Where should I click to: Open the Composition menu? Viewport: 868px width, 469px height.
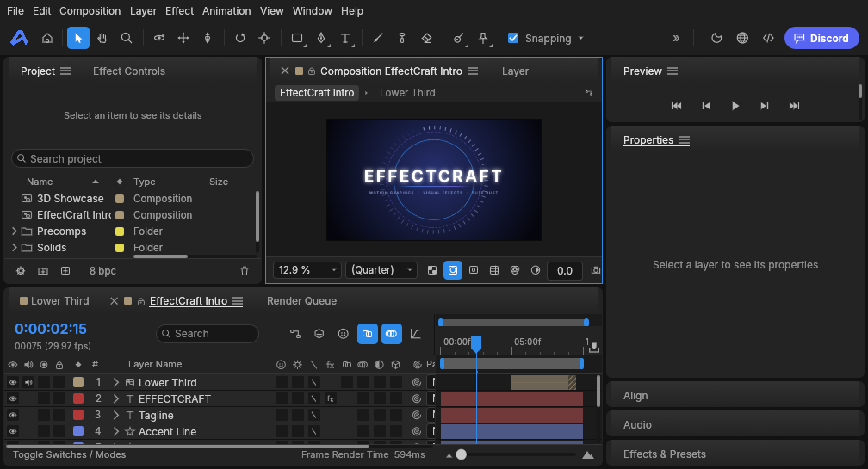90,11
